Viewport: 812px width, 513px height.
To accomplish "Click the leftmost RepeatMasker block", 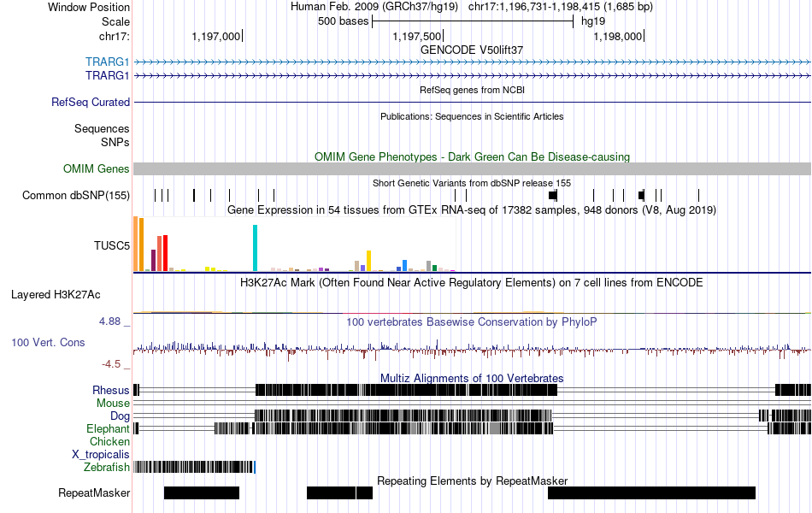I will [x=202, y=492].
